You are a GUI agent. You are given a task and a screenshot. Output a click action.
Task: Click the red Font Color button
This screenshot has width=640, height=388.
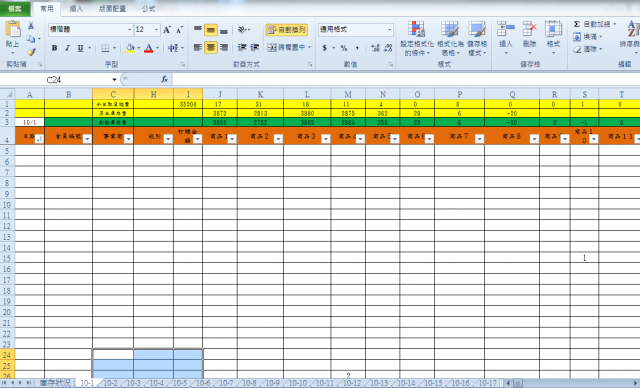149,48
